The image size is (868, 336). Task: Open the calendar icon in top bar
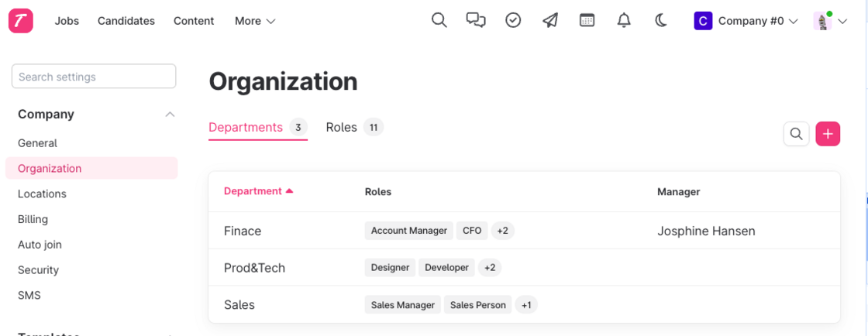point(587,21)
